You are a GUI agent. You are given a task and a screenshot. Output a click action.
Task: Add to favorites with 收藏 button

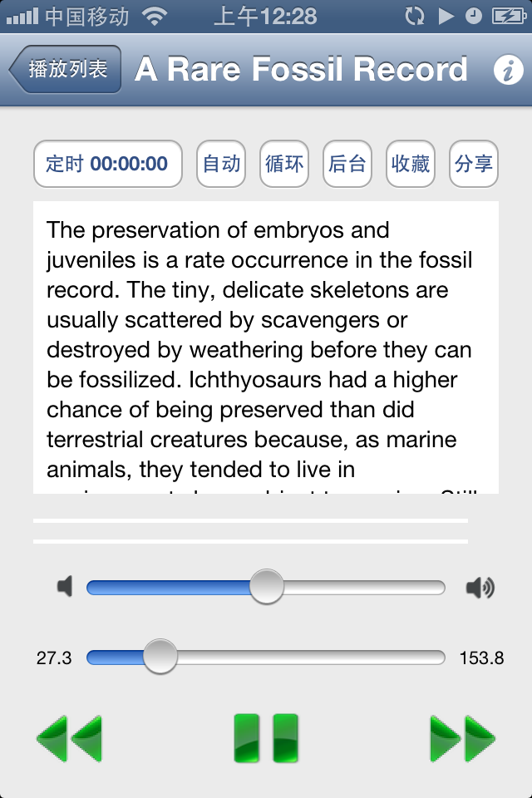pyautogui.click(x=411, y=164)
